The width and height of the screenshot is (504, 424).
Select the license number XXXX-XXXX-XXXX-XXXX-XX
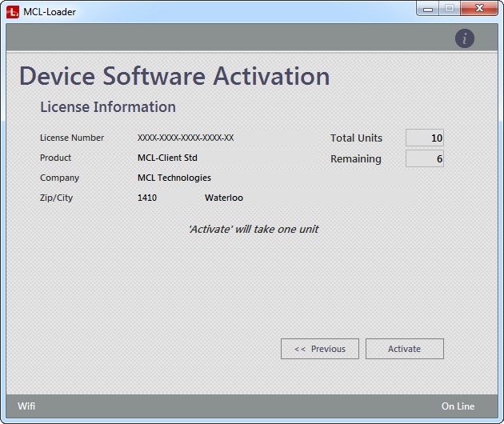(186, 138)
